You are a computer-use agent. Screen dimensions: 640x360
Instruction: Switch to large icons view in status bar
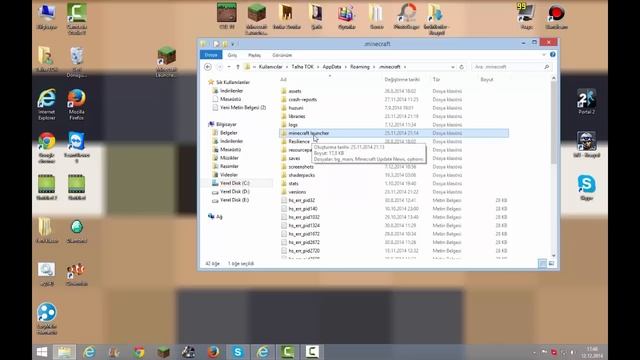(x=551, y=264)
